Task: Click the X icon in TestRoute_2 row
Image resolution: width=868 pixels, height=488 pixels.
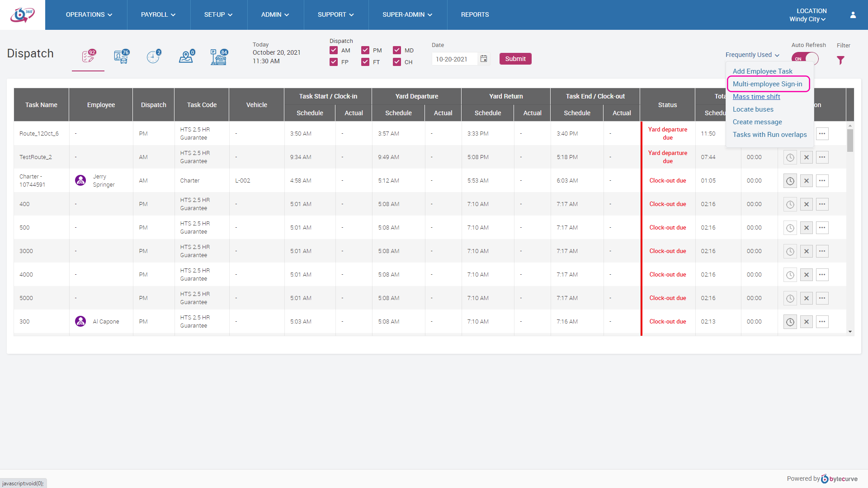Action: click(x=806, y=157)
